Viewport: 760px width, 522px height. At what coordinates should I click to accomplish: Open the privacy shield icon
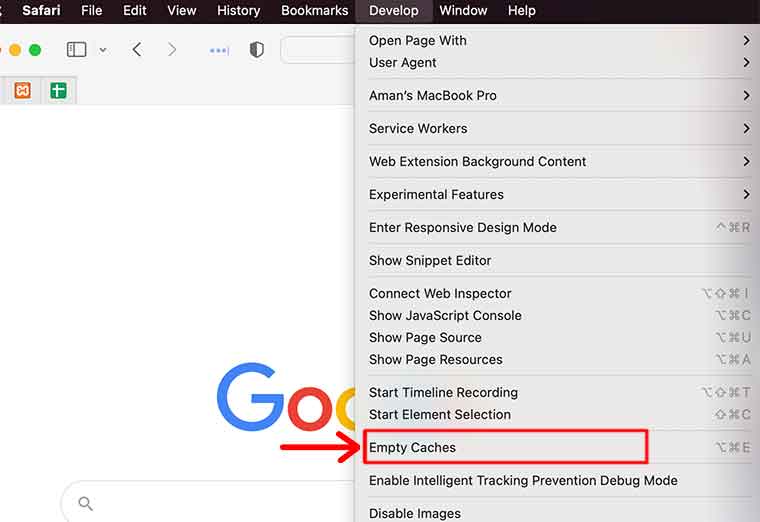(x=256, y=49)
